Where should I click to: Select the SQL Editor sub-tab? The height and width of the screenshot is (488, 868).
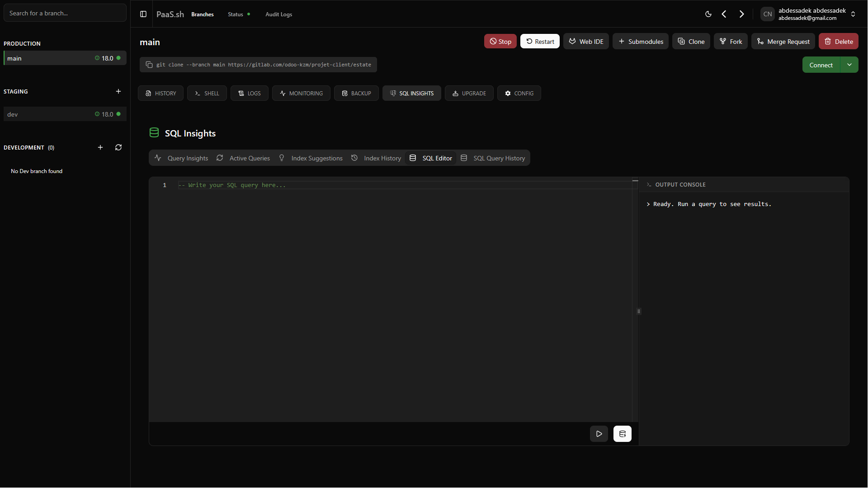[431, 158]
